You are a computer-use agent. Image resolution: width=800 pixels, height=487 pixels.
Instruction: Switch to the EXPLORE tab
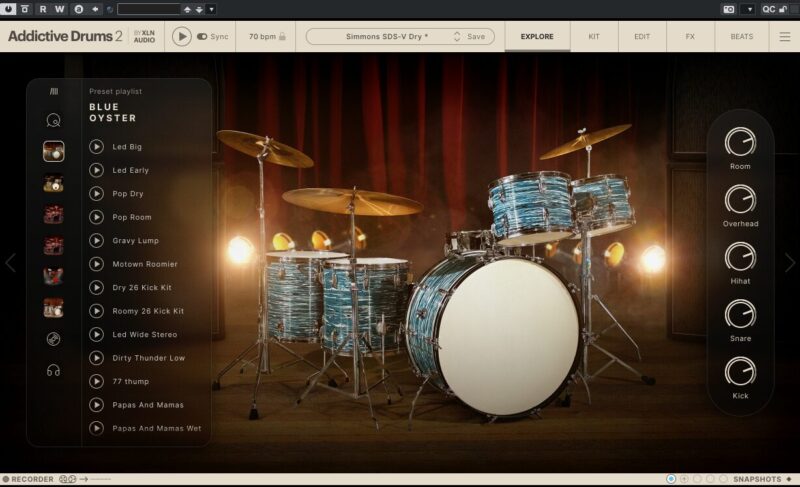click(x=537, y=36)
